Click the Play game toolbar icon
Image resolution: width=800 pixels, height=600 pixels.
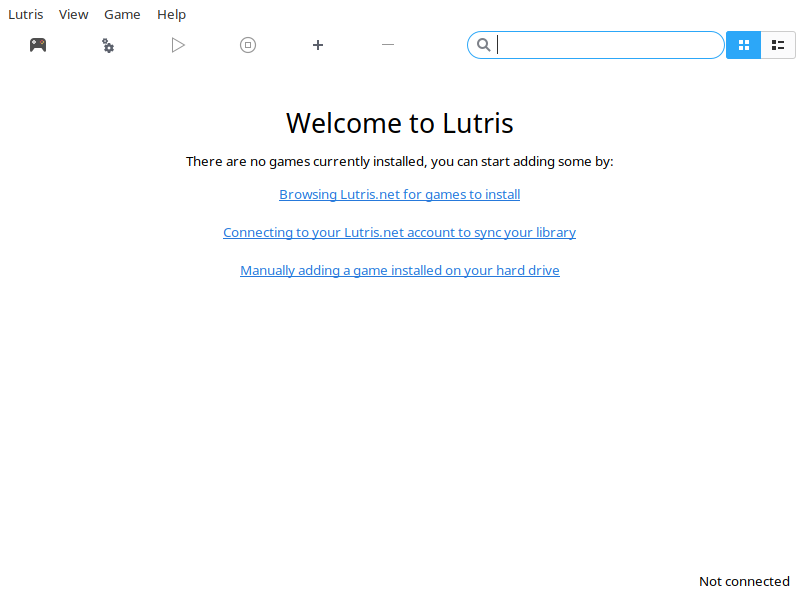pyautogui.click(x=178, y=45)
